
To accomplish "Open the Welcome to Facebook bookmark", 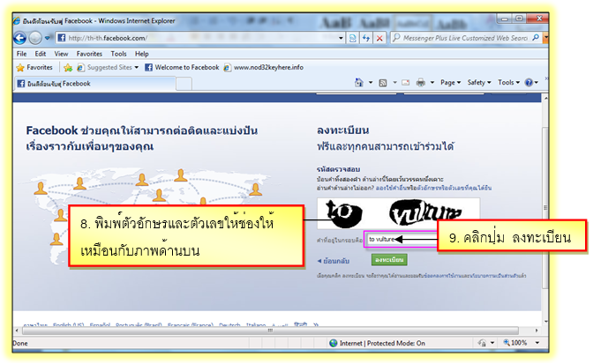I will tap(183, 67).
